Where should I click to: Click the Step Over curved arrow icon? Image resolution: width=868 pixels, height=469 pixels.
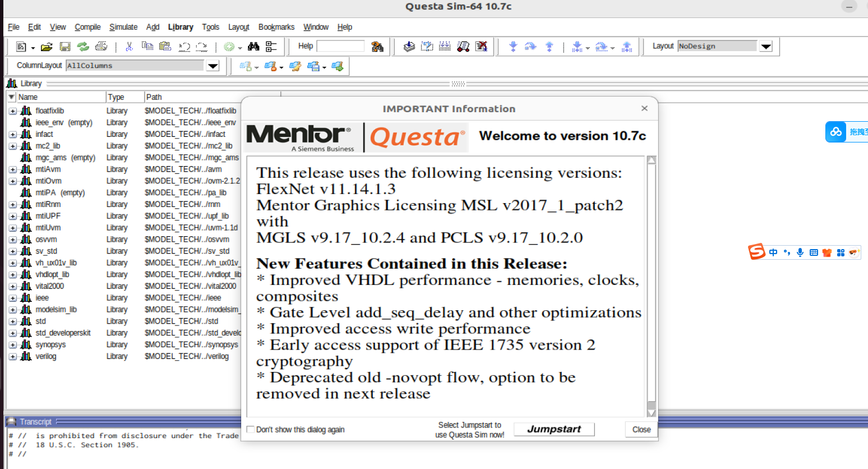(x=530, y=47)
